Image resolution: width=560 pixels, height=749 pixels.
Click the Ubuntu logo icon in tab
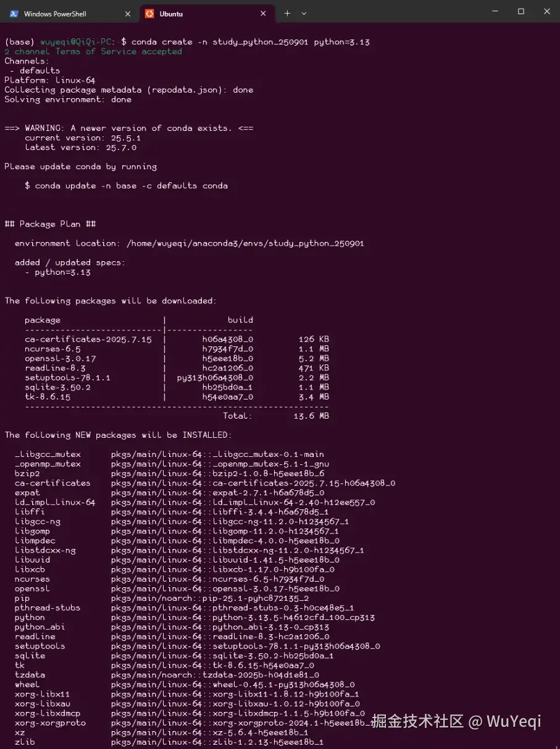pyautogui.click(x=149, y=14)
